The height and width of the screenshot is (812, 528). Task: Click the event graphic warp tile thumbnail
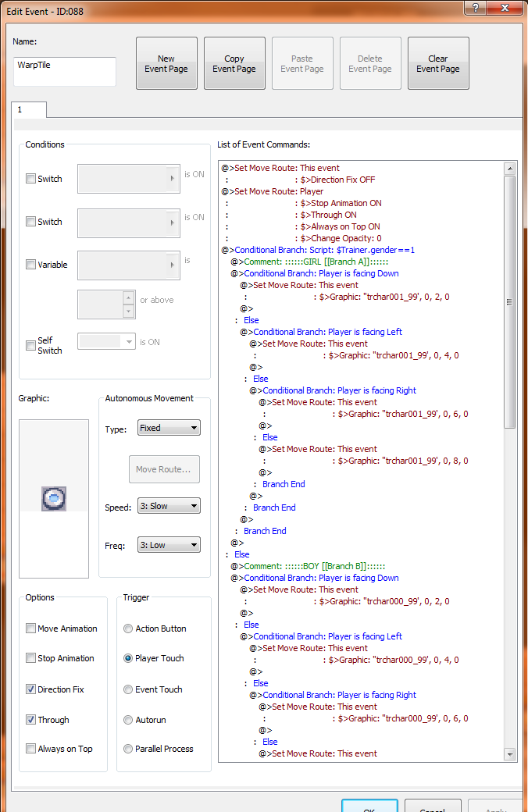click(x=54, y=498)
